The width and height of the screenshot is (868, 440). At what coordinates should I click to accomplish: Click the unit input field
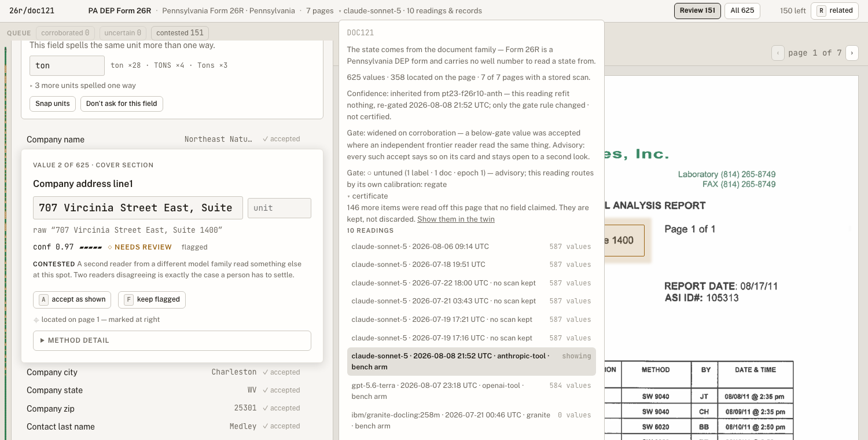[x=279, y=208]
